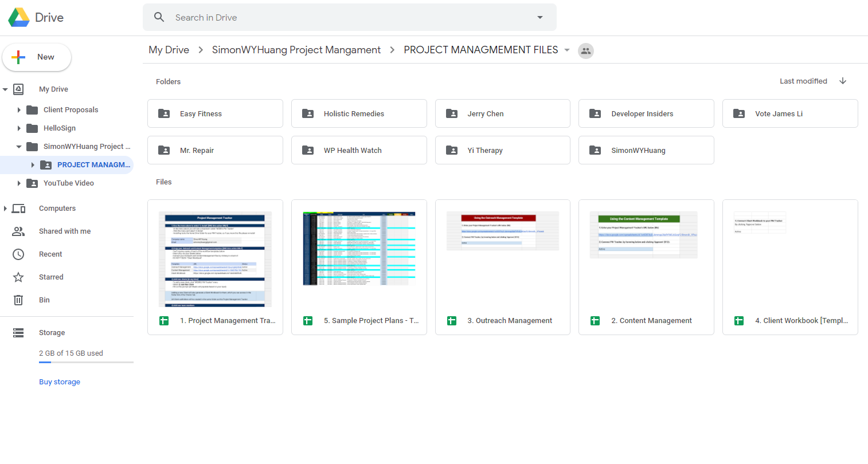868x464 pixels.
Task: Expand the Computers section
Action: (5, 209)
